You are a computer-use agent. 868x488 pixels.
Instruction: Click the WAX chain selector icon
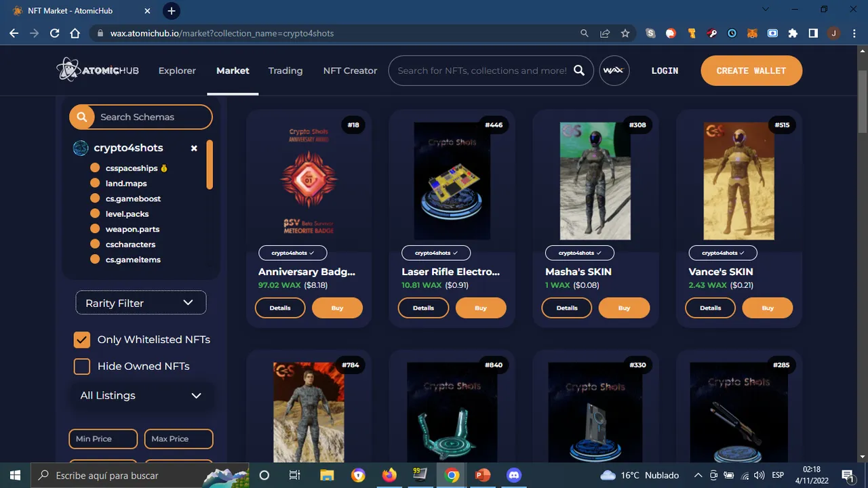[614, 70]
